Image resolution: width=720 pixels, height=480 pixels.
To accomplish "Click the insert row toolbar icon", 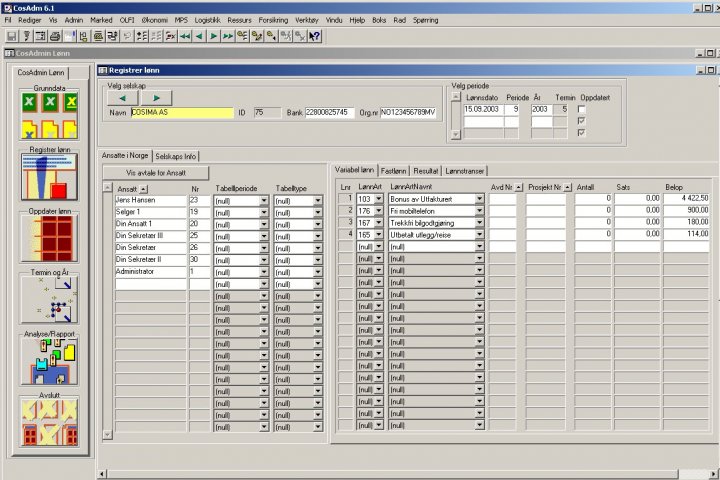I will [141, 36].
